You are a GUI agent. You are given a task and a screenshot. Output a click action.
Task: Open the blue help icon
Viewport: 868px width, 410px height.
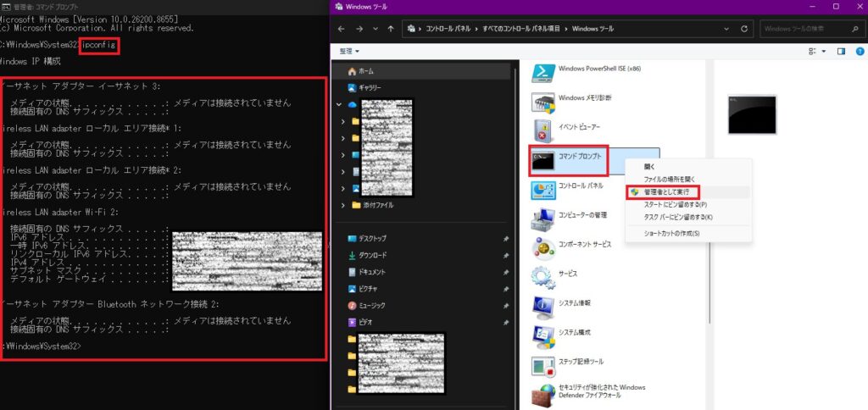[860, 52]
